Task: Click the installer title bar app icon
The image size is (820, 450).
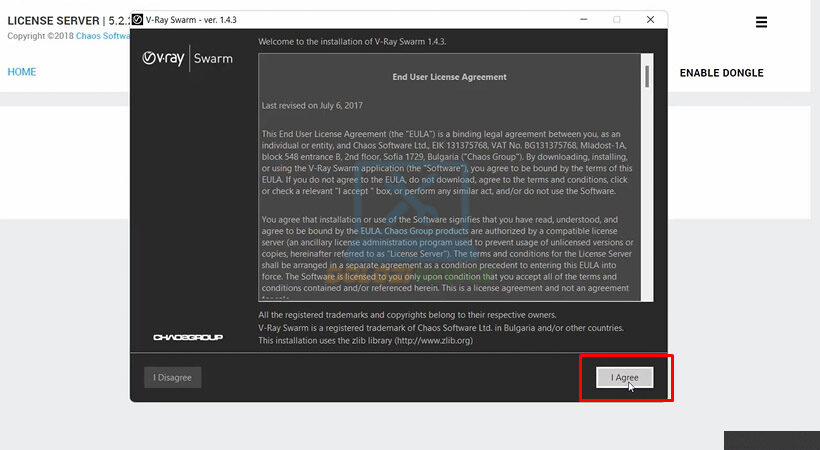Action: pos(137,20)
